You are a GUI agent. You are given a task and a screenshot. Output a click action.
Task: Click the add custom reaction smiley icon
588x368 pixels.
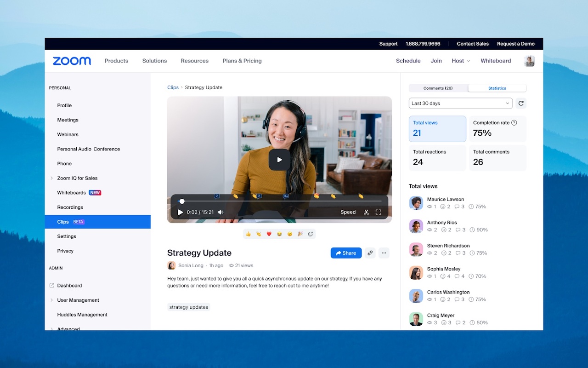(x=311, y=234)
